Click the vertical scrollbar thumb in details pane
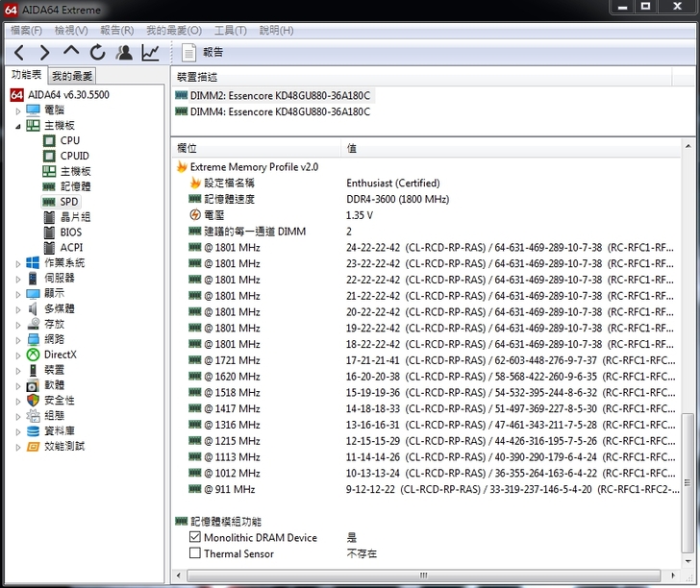The height and width of the screenshot is (588, 700). pyautogui.click(x=687, y=482)
